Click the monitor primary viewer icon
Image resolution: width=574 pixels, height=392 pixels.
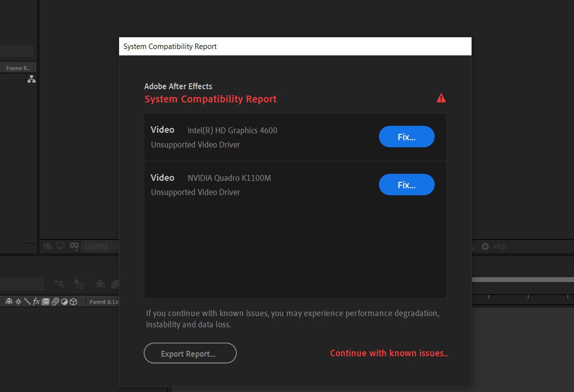point(60,246)
